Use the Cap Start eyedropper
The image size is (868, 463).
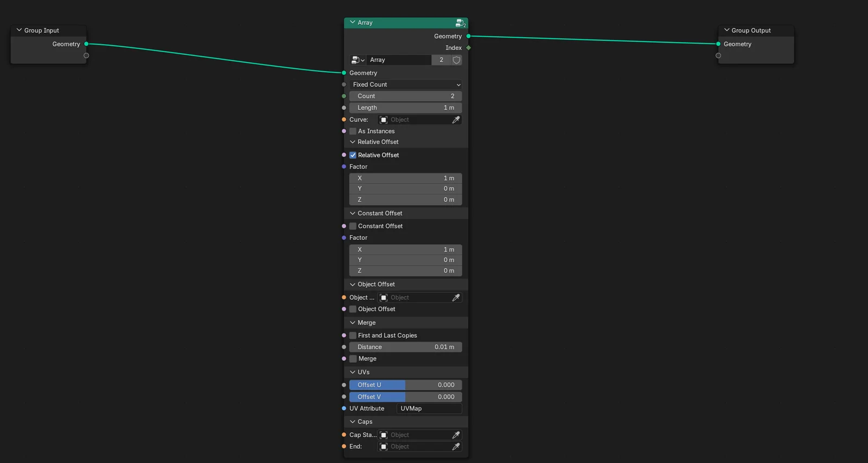[456, 435]
